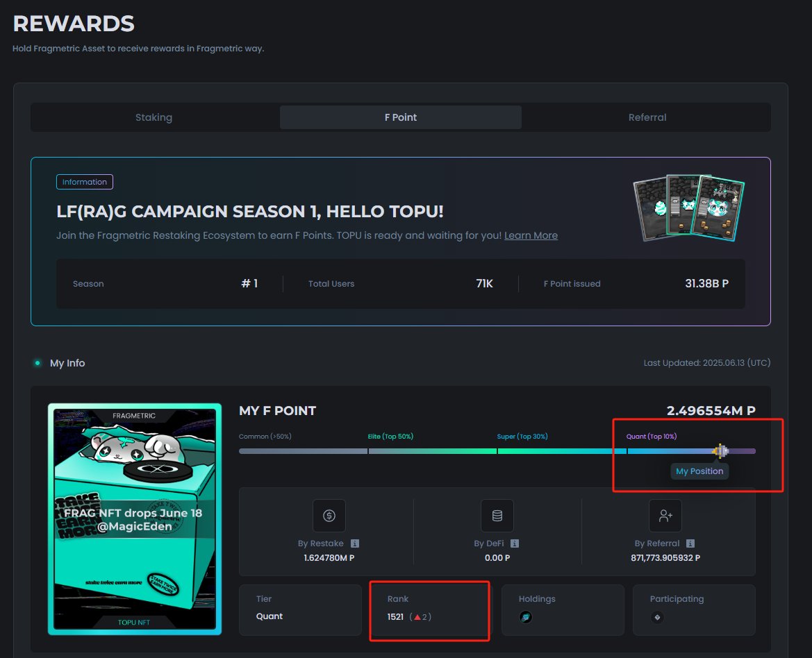The width and height of the screenshot is (812, 658).
Task: Click the Last Updated date text
Action: 707,362
